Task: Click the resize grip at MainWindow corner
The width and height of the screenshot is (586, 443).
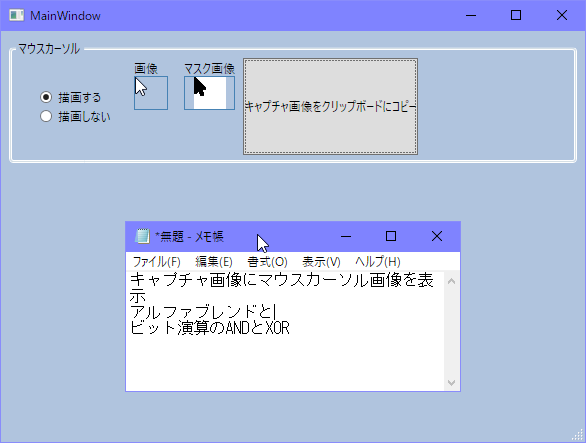Action: (578, 435)
